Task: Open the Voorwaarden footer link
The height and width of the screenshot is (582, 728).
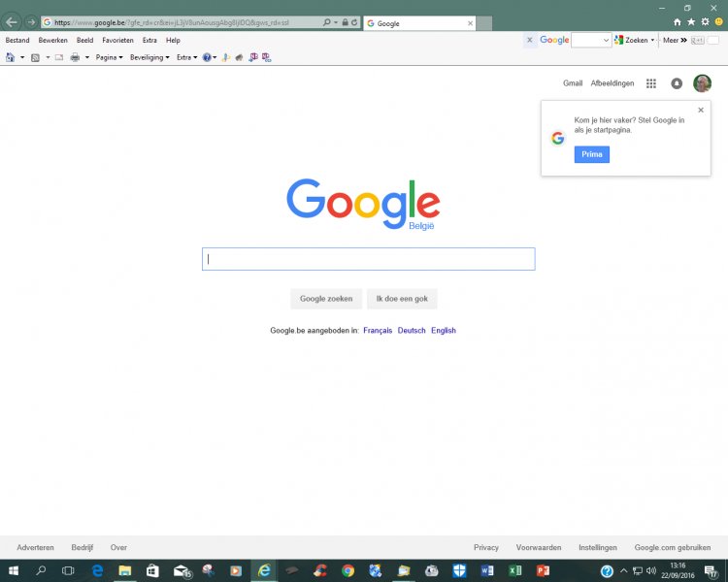Action: click(x=539, y=548)
